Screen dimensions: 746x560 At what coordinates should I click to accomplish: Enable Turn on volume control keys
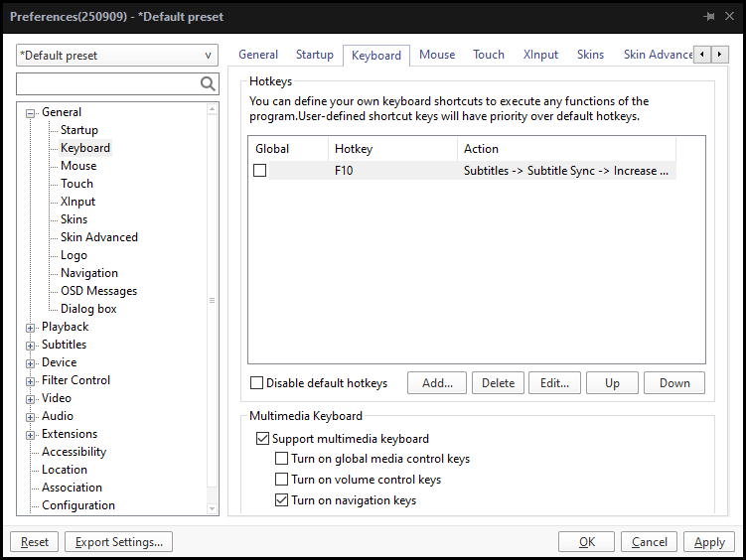click(x=282, y=480)
